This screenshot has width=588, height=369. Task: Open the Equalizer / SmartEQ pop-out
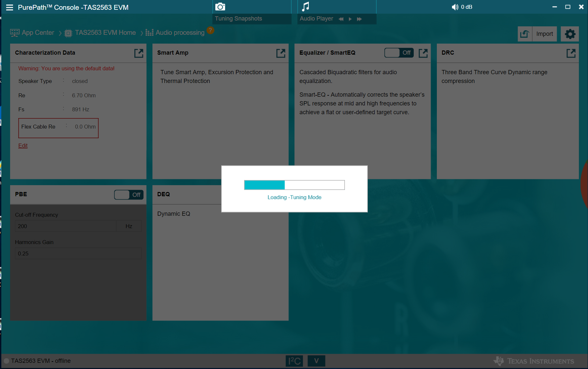[423, 53]
